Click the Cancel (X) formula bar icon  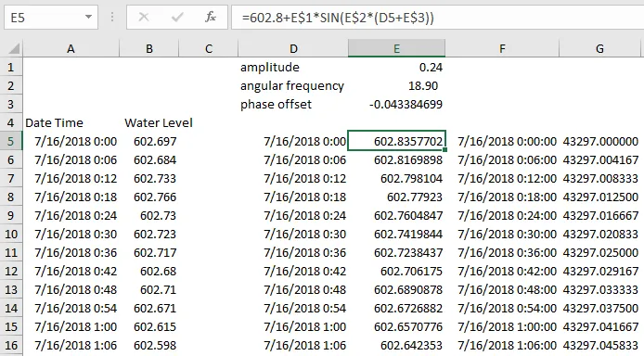tap(144, 18)
